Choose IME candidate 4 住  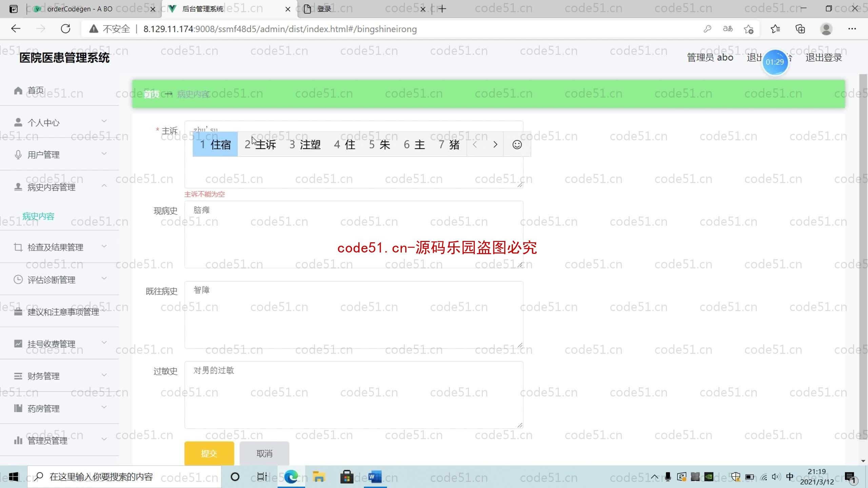pyautogui.click(x=345, y=145)
